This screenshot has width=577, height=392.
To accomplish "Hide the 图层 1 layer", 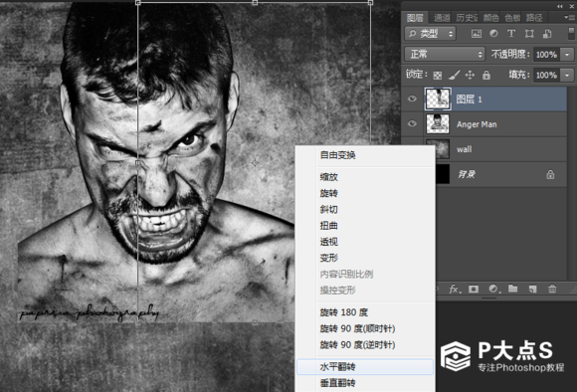I will (412, 98).
